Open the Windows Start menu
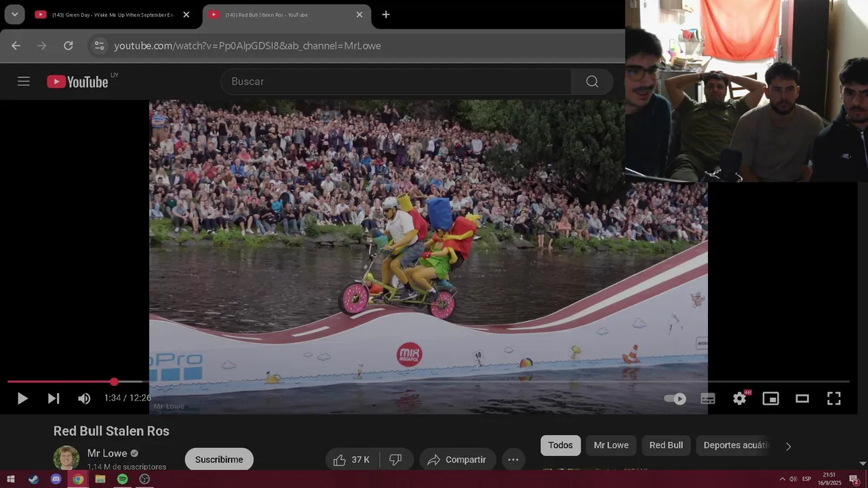The width and height of the screenshot is (868, 488). tap(11, 479)
